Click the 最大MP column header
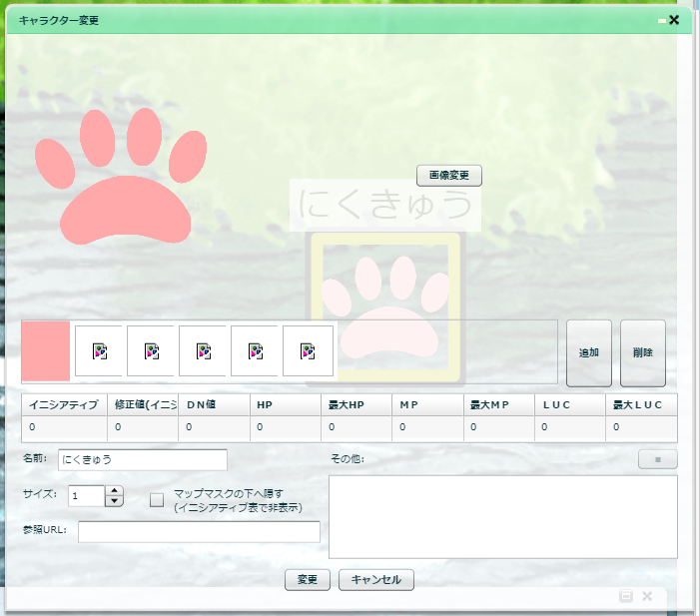 499,405
